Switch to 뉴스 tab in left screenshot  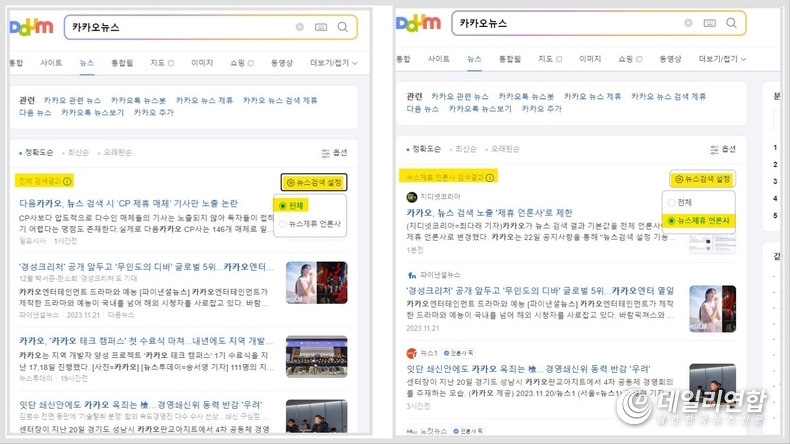point(87,63)
